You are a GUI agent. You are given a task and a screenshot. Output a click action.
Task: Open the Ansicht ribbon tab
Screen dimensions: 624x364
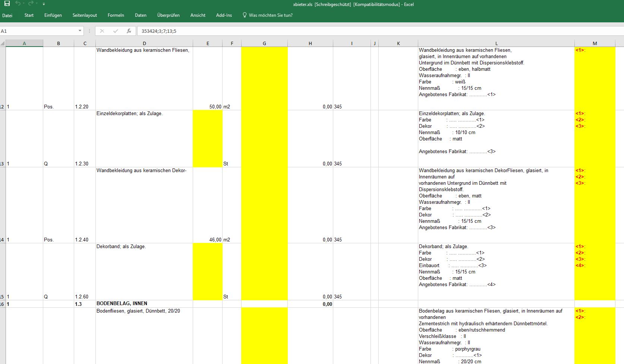point(198,15)
